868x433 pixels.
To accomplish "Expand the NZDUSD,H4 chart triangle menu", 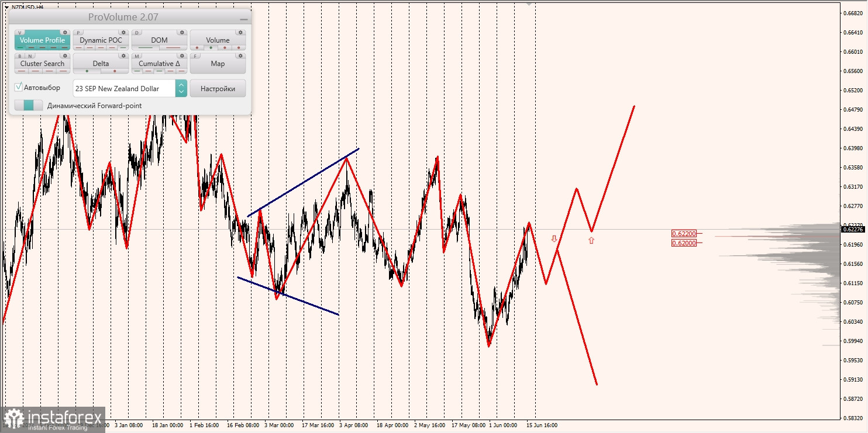I will [6, 7].
